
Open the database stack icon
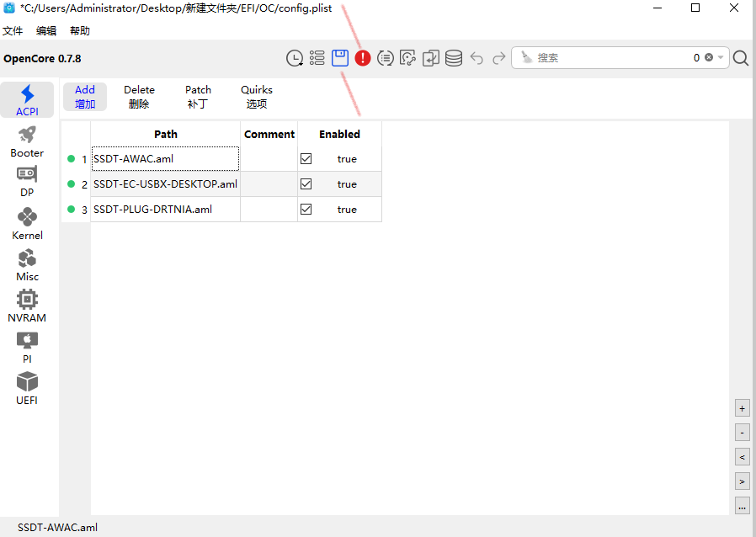[454, 58]
